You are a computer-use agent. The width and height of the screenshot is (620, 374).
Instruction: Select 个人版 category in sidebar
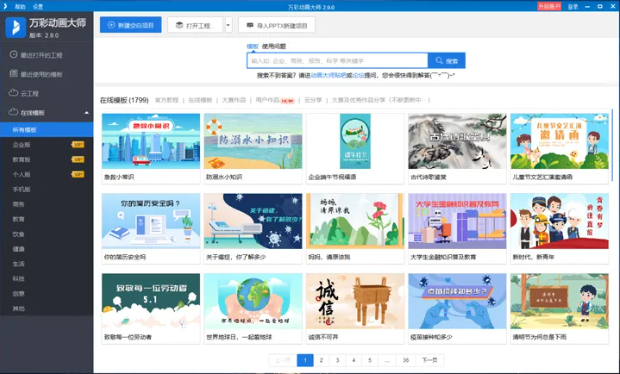pyautogui.click(x=21, y=174)
